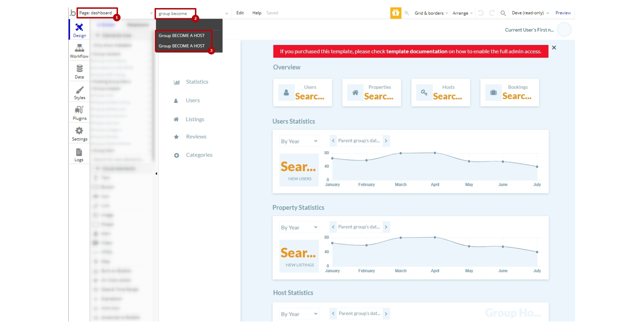Click the plus circle icon beside Categories
This screenshot has height=324, width=644.
pyautogui.click(x=177, y=155)
